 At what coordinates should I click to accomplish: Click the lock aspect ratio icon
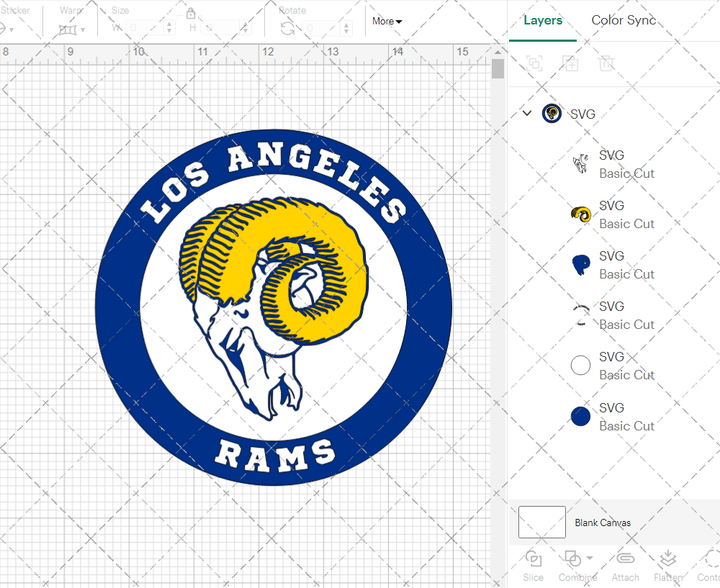191,13
